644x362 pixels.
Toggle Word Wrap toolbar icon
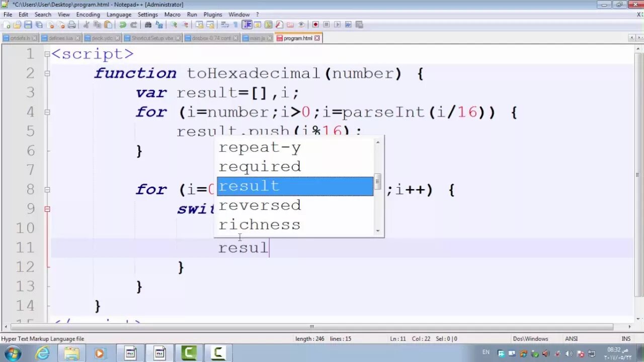click(x=224, y=25)
